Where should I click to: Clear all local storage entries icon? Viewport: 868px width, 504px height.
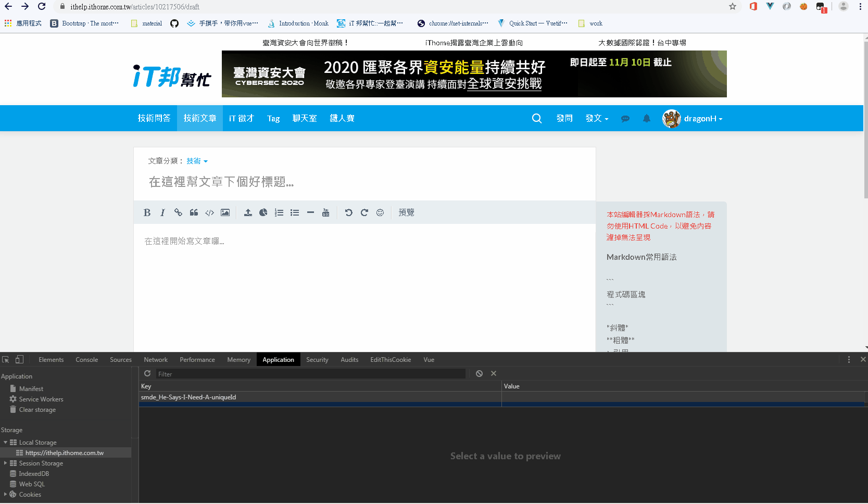click(x=479, y=373)
